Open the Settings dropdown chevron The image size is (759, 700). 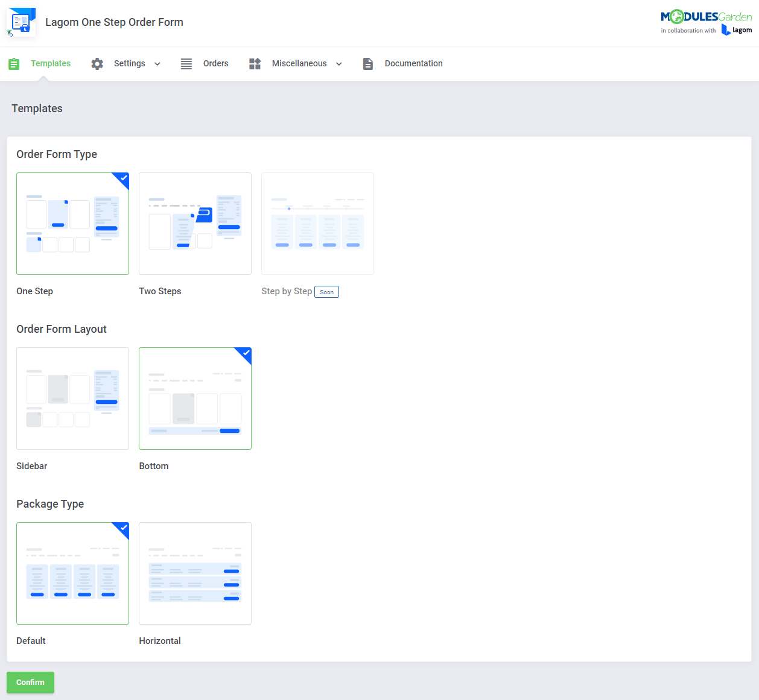[x=157, y=63]
